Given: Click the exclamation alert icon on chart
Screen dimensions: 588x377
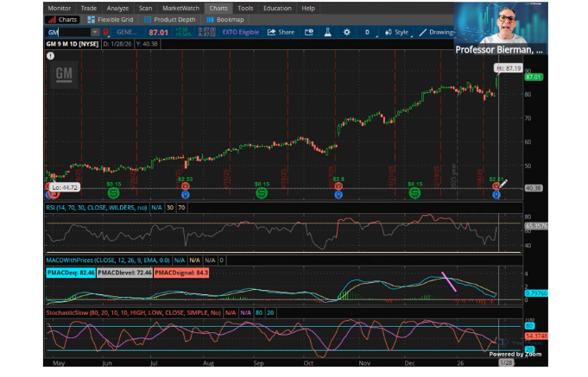Looking at the screenshot, I should 51,55.
